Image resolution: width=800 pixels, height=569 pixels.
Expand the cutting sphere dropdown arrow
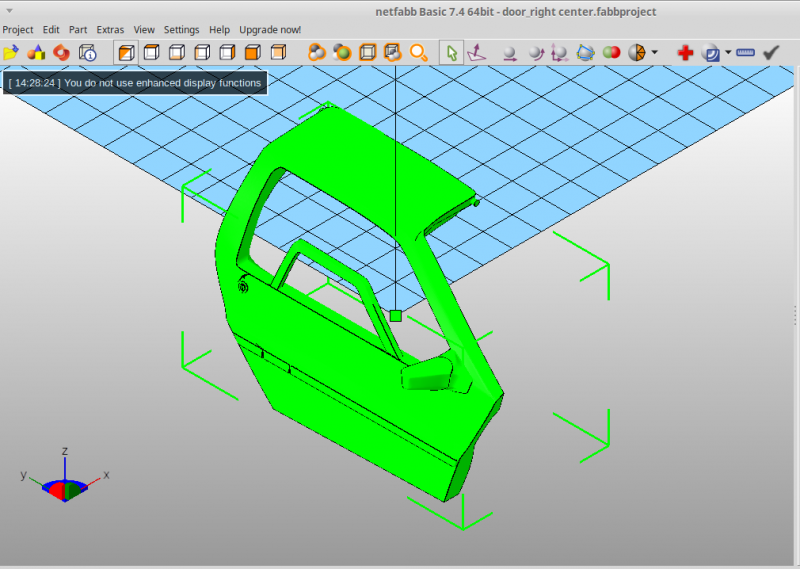(655, 52)
